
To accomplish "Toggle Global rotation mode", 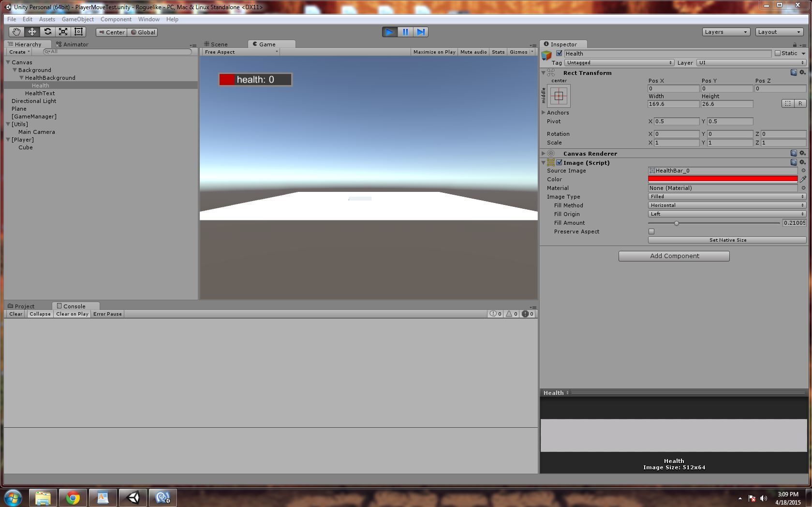I will [143, 32].
